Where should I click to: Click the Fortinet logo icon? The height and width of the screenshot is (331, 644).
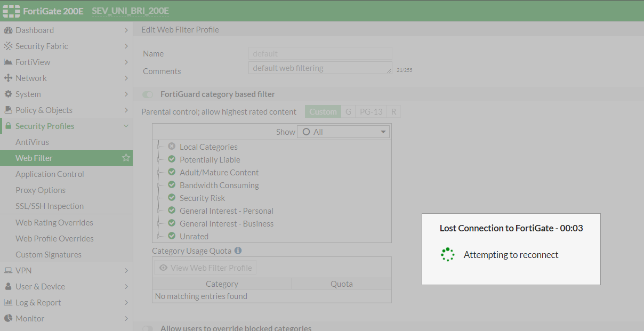(11, 11)
